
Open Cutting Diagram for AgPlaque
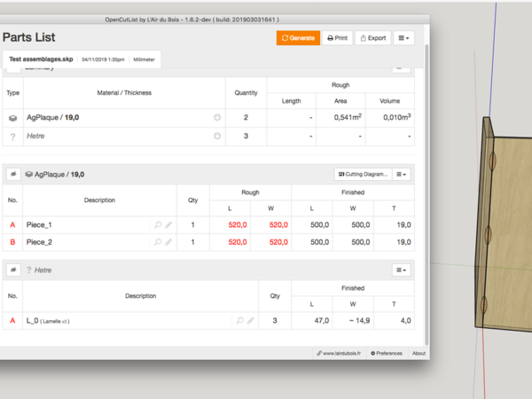[x=361, y=175]
